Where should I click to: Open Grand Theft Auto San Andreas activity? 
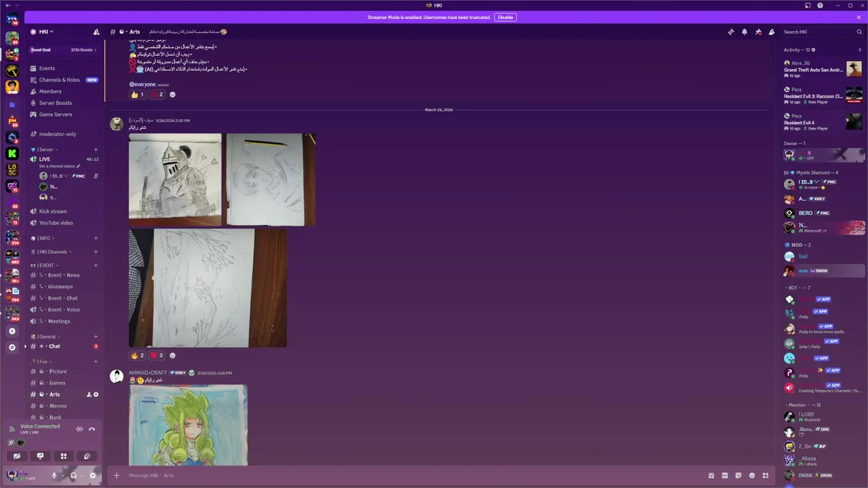tap(823, 69)
